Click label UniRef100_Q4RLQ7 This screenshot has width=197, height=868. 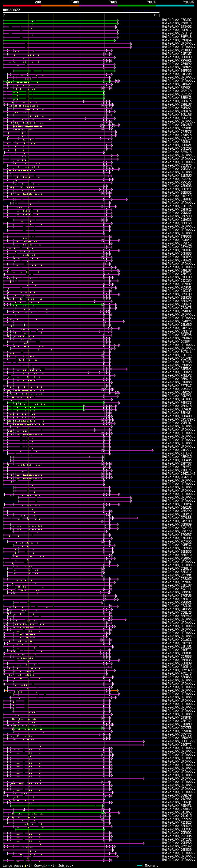point(177,271)
